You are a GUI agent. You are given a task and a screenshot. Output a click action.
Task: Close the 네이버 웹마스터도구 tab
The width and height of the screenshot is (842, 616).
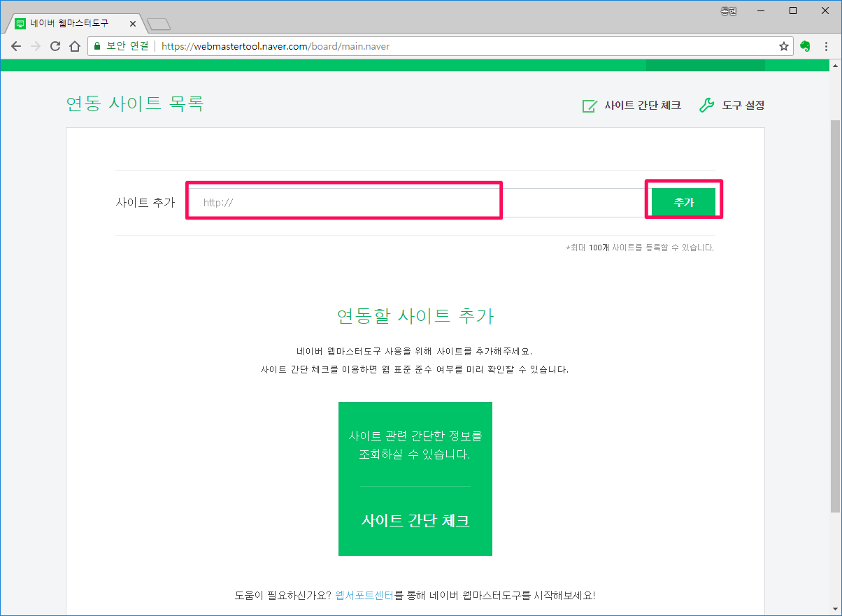[133, 24]
